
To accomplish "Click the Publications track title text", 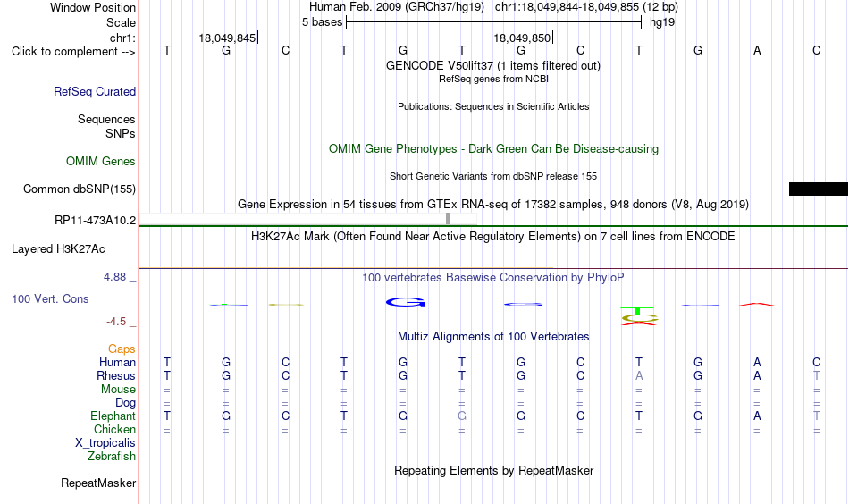I will coord(493,106).
